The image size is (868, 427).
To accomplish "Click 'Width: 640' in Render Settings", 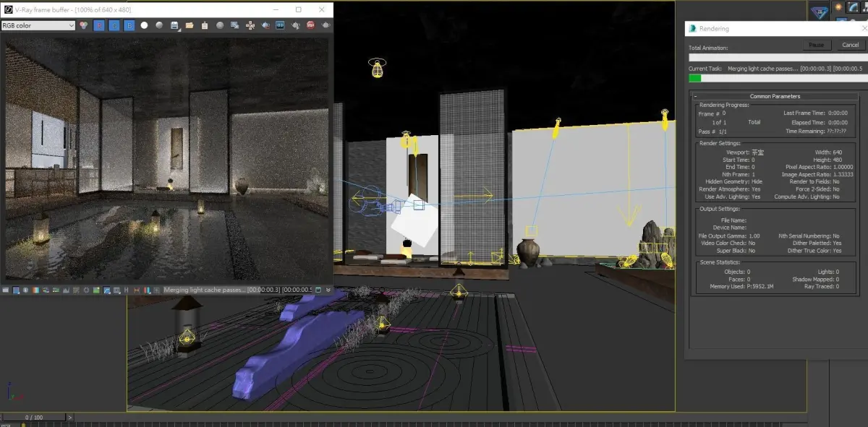I will coord(828,152).
